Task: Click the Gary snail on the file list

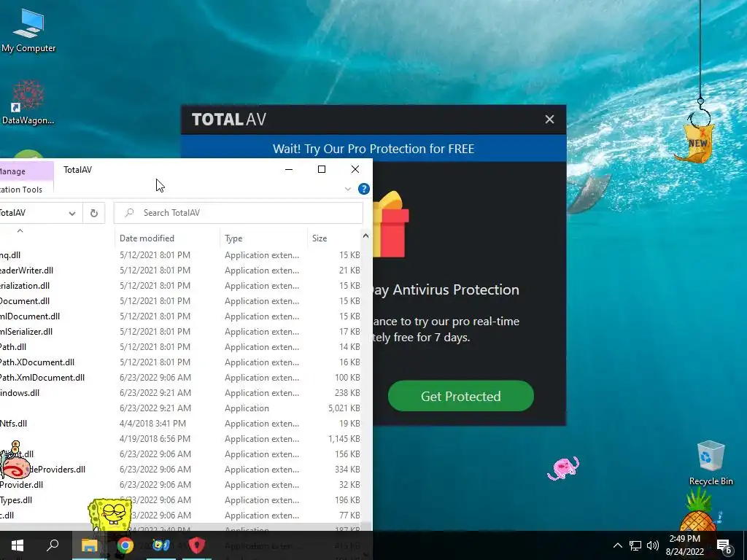Action: (x=15, y=461)
